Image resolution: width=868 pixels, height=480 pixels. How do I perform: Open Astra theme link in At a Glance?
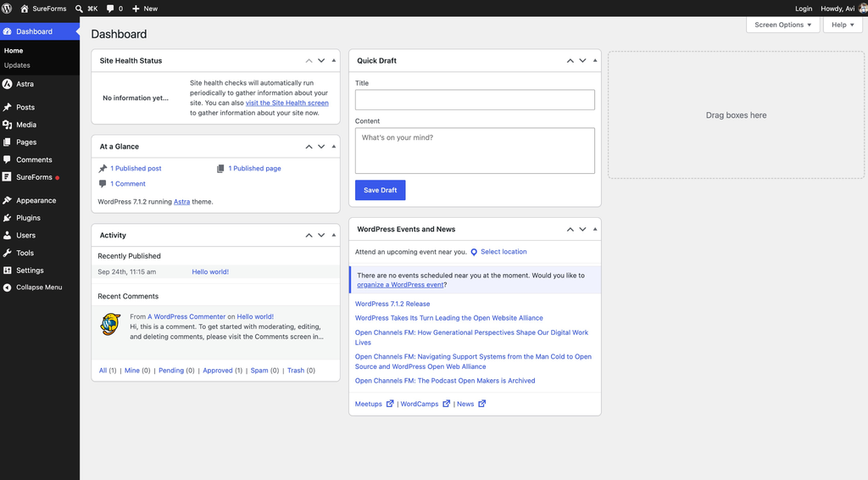[181, 202]
